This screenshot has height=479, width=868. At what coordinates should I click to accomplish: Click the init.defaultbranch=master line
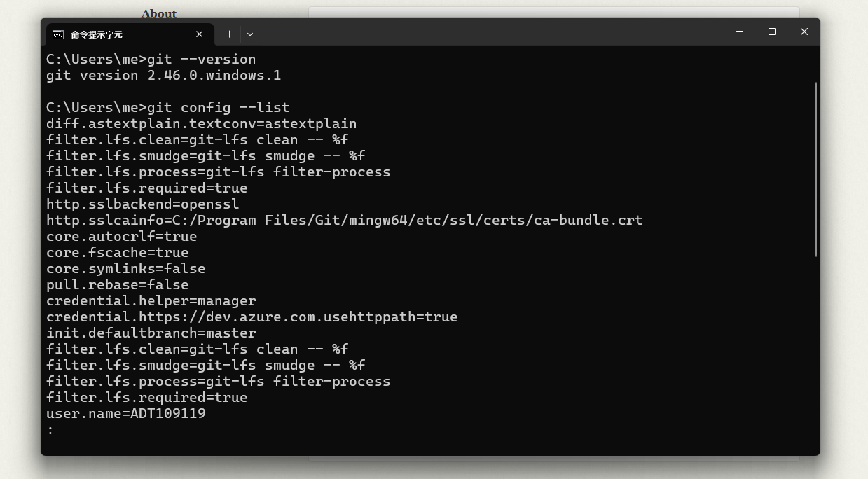click(151, 333)
